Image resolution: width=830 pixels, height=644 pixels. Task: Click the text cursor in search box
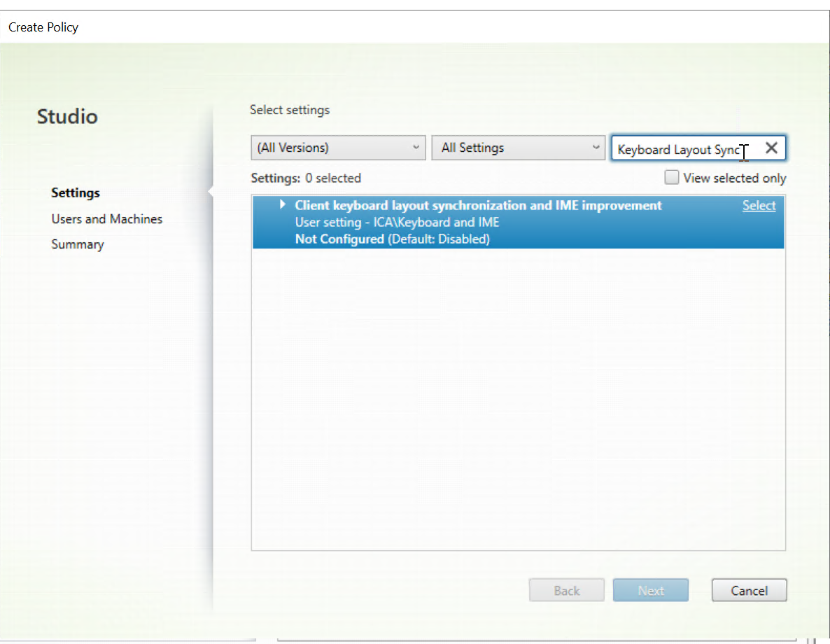[744, 151]
